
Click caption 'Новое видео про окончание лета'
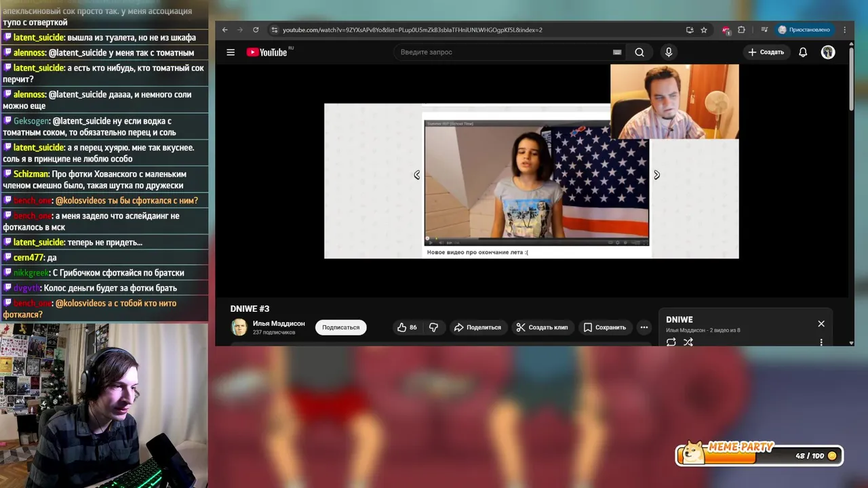point(477,252)
